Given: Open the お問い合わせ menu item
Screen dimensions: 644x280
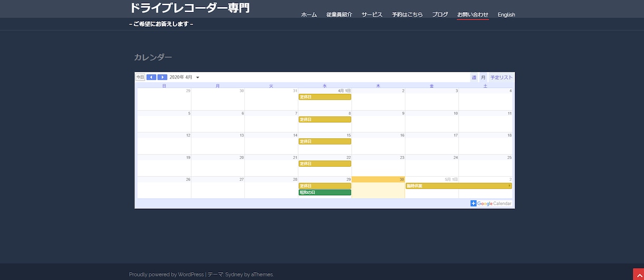Looking at the screenshot, I should point(473,15).
